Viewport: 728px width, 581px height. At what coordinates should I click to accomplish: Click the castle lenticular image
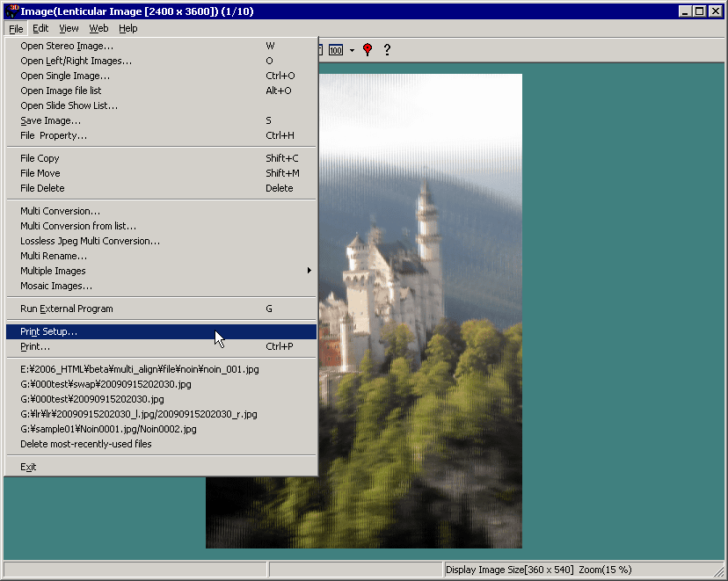point(420,311)
